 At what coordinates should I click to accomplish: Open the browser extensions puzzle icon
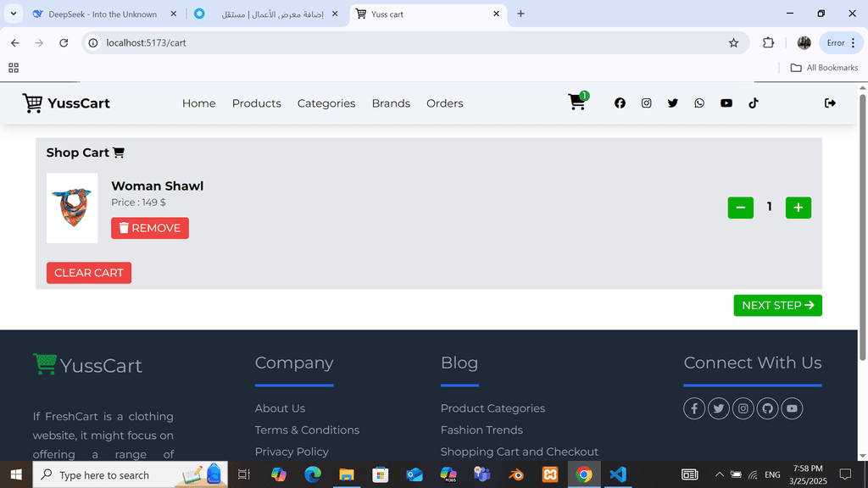[x=768, y=42]
